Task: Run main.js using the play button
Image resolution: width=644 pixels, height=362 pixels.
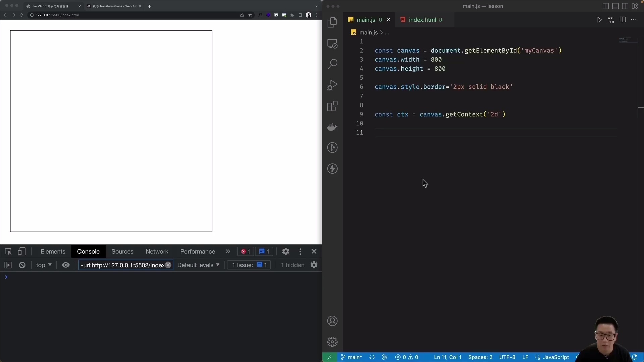Action: 600,20
